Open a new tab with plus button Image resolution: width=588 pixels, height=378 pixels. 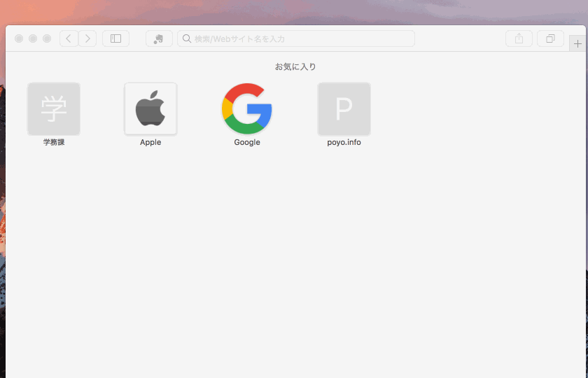[x=577, y=43]
